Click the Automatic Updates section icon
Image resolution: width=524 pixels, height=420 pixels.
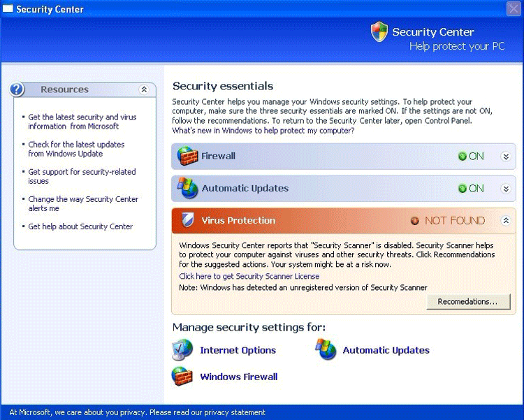(x=187, y=188)
